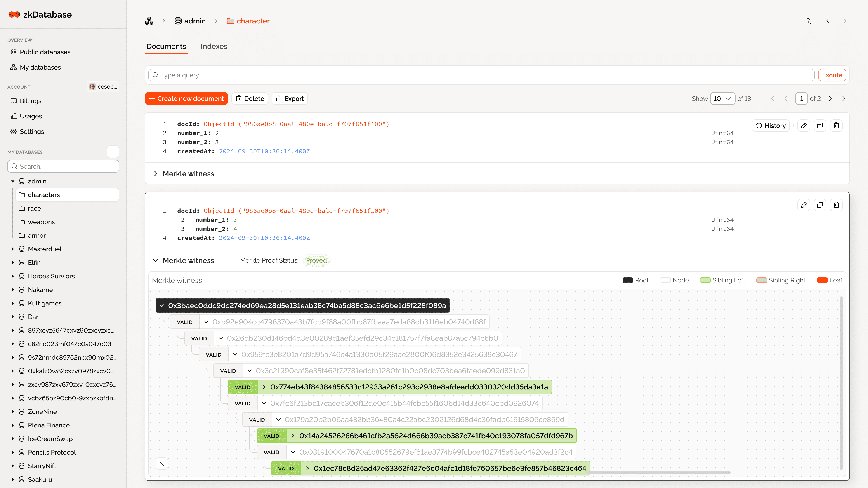Screen dimensions: 868x488
Task: Click the Sibling Left legend swatch
Action: [x=705, y=280]
